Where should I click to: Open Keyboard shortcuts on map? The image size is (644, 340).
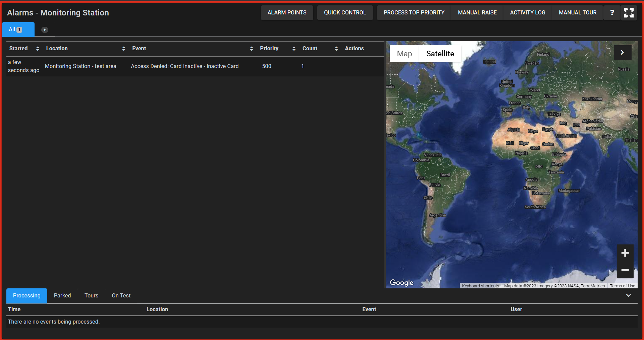480,286
